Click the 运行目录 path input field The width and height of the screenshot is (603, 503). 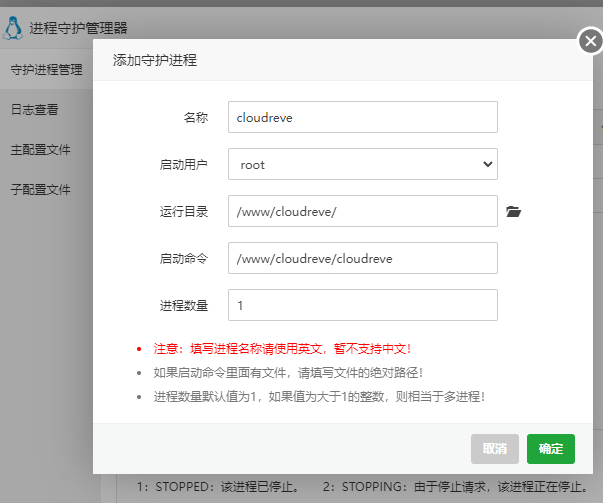pyautogui.click(x=362, y=211)
